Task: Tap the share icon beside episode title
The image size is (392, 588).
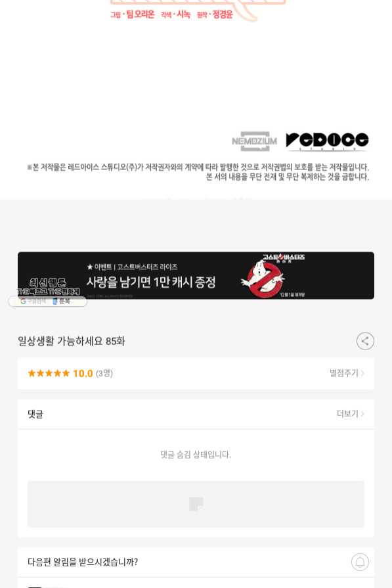Action: click(365, 341)
